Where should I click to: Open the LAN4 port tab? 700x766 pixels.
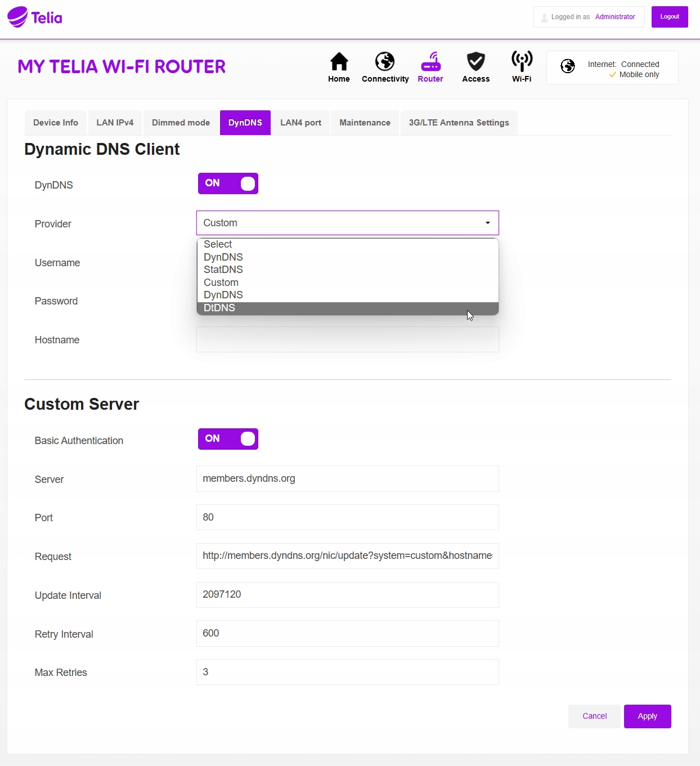301,123
